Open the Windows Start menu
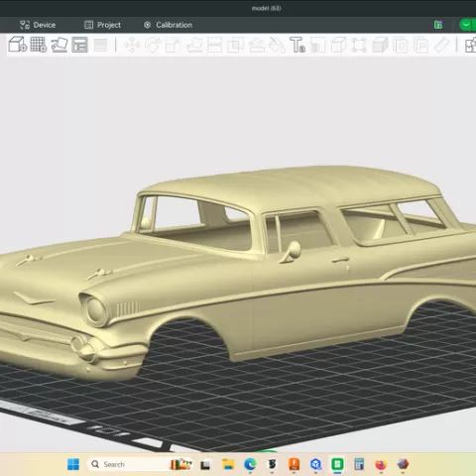The image size is (476, 476). point(73,464)
